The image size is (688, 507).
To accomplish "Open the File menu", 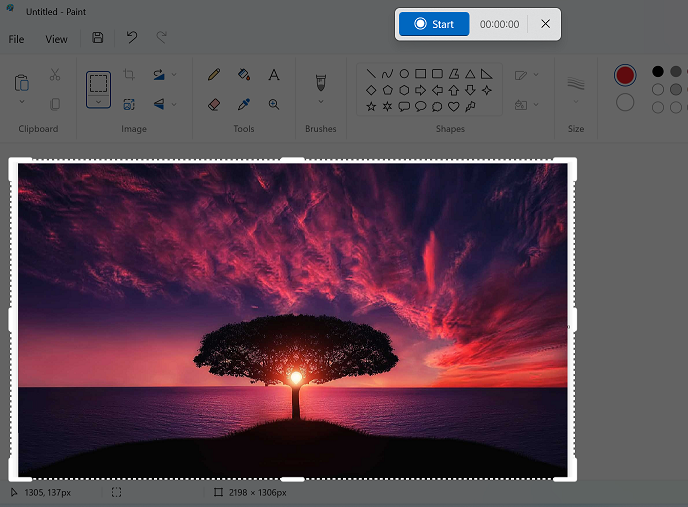I will 16,39.
